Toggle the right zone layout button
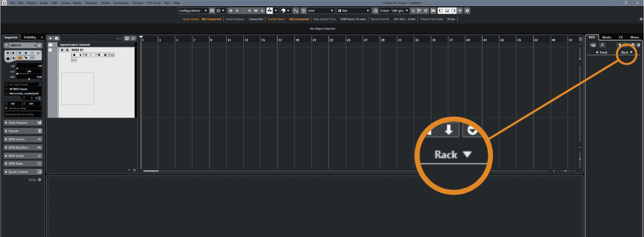This screenshot has width=644, height=237. 453,11
